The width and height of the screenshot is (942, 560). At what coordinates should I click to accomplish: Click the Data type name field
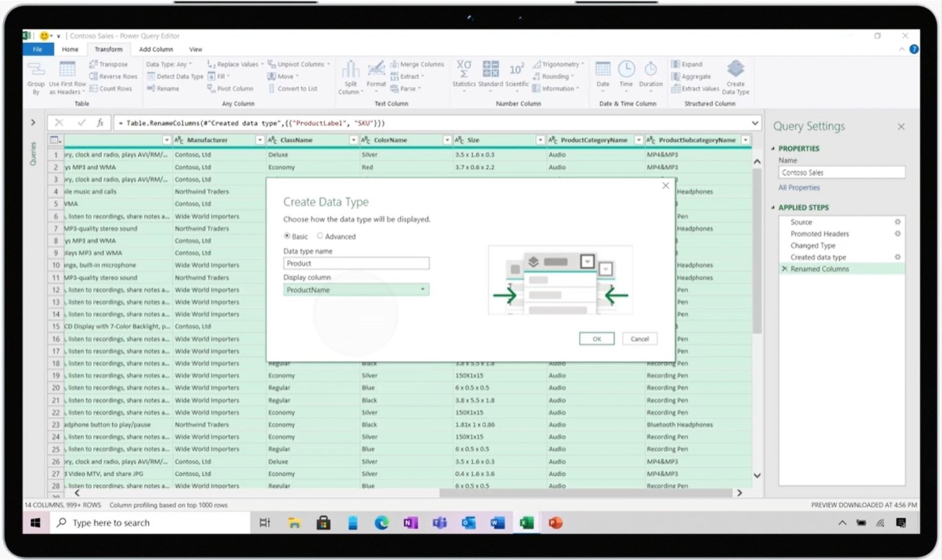click(x=356, y=264)
